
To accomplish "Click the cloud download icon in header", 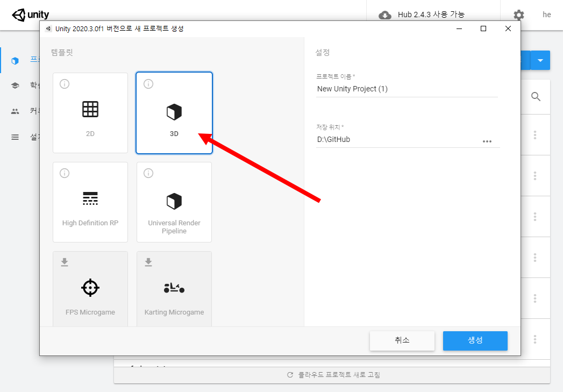I will click(x=385, y=16).
